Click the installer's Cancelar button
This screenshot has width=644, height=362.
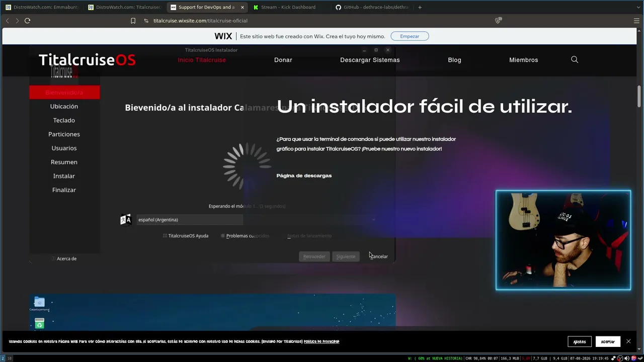point(378,256)
